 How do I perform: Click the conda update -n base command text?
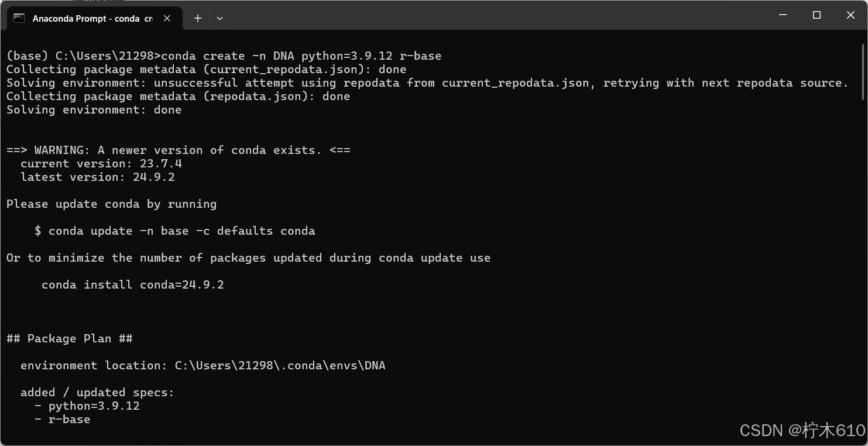pyautogui.click(x=176, y=231)
